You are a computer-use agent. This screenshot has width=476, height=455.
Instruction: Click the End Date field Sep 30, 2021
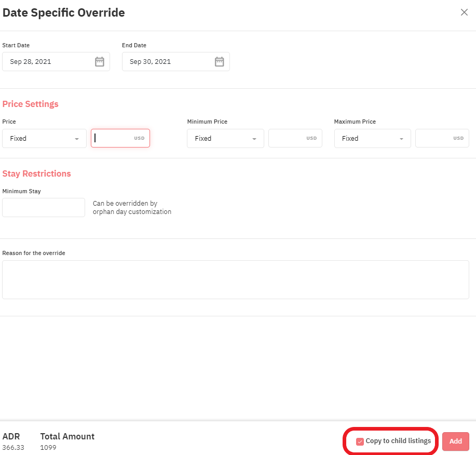pyautogui.click(x=176, y=62)
